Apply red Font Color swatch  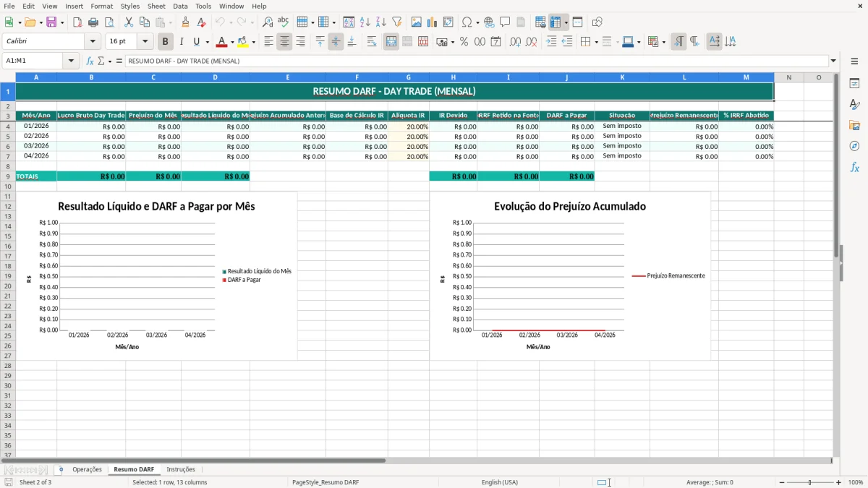[221, 42]
